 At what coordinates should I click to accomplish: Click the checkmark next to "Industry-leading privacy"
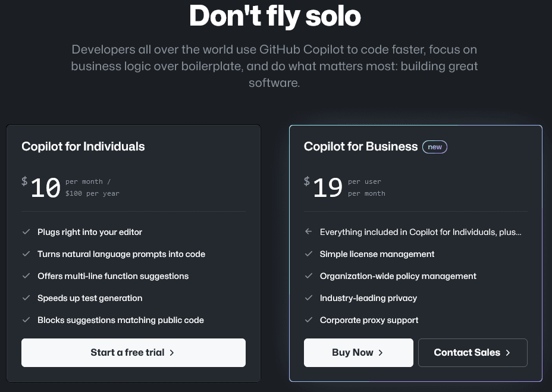coord(309,298)
